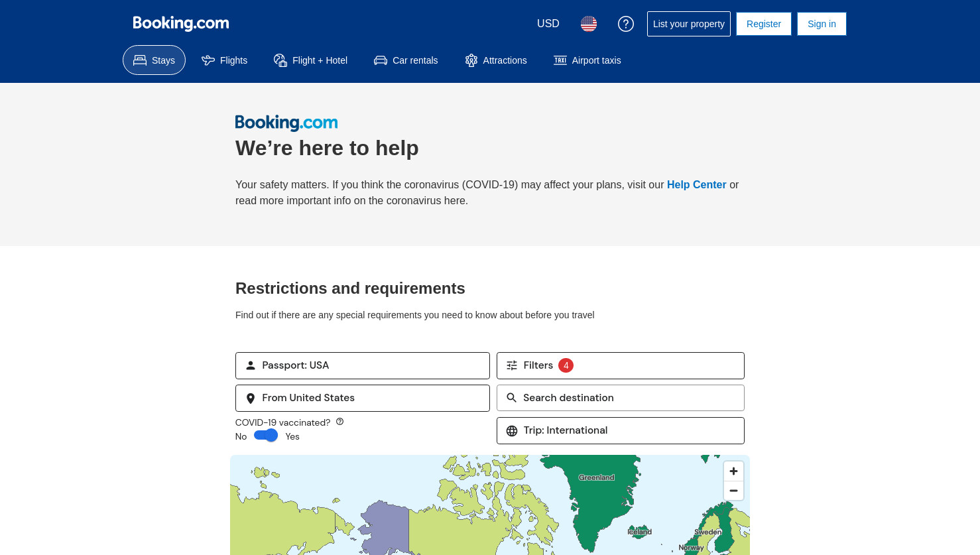
Task: Zoom in on the map
Action: [x=733, y=471]
